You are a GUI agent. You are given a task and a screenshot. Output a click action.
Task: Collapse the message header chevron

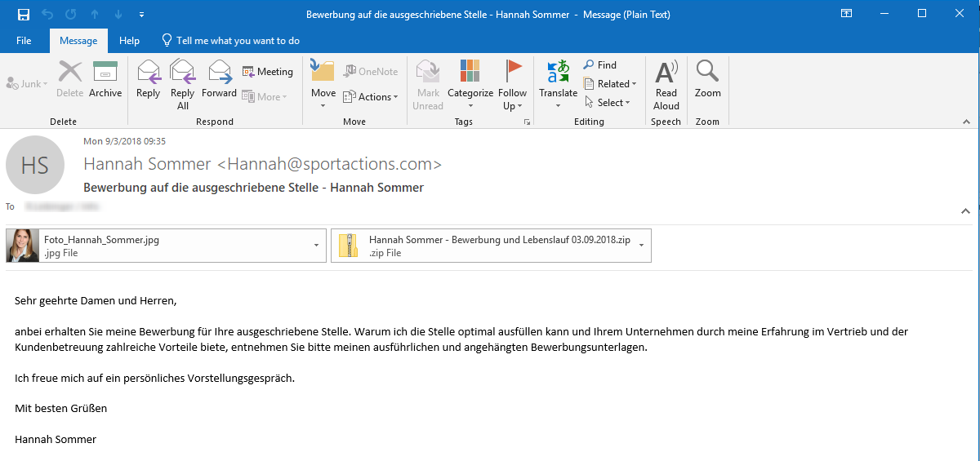click(965, 211)
